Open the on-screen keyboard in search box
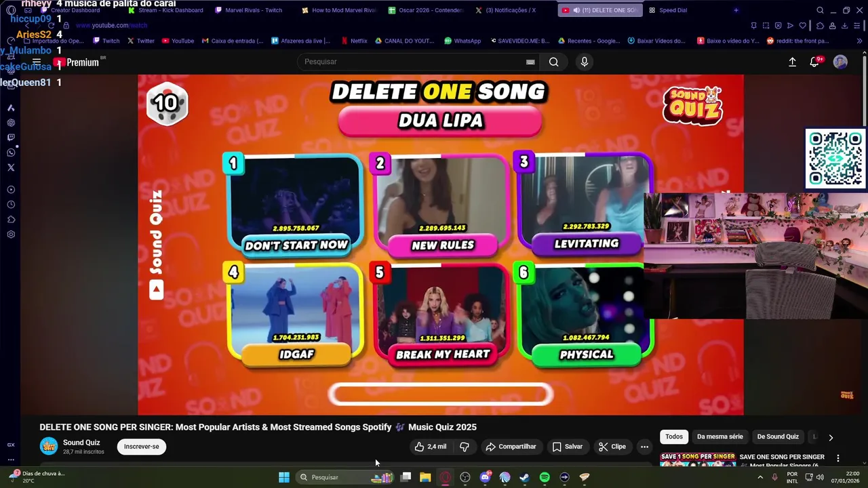Image resolution: width=868 pixels, height=488 pixels. pyautogui.click(x=530, y=62)
